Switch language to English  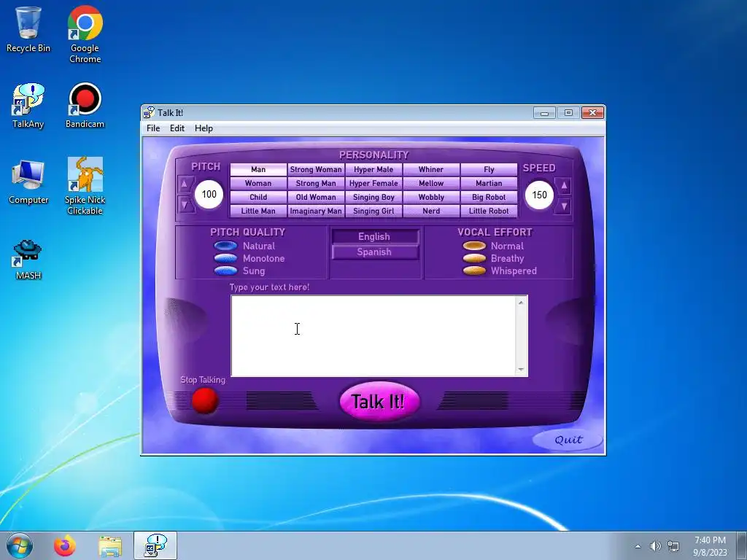(375, 237)
